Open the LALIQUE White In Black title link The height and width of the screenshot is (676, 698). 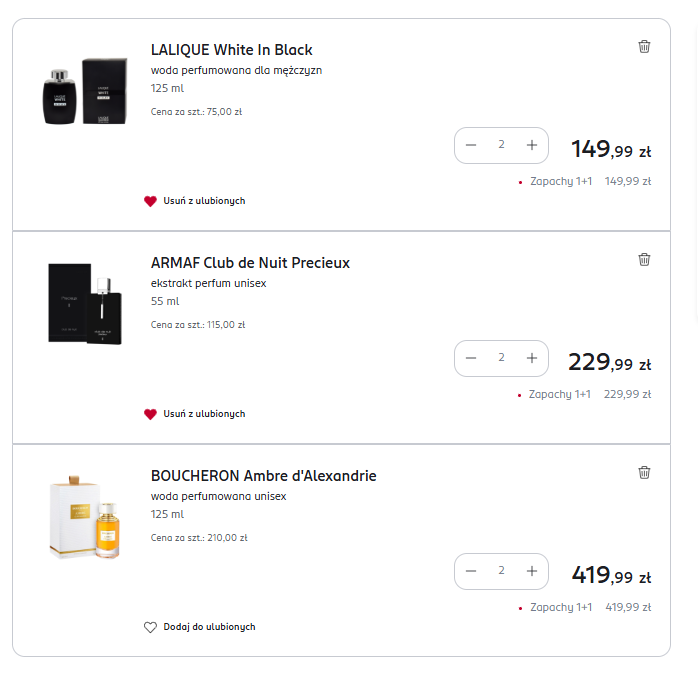(231, 50)
